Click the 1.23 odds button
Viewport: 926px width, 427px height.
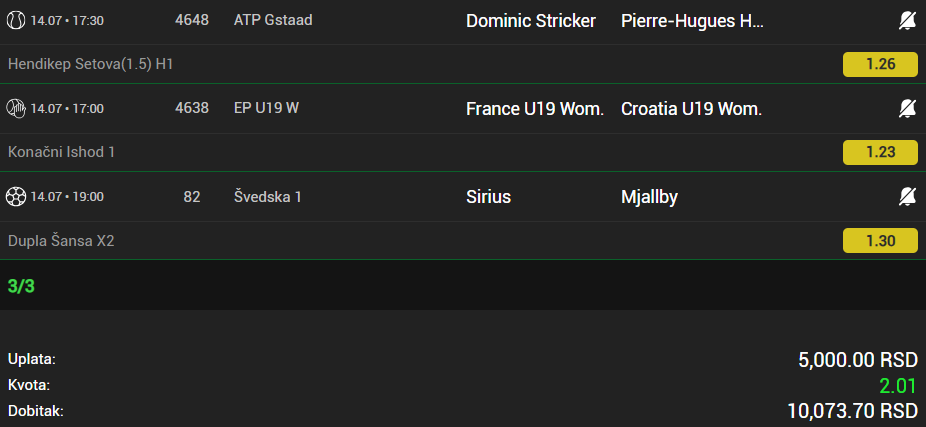(880, 152)
